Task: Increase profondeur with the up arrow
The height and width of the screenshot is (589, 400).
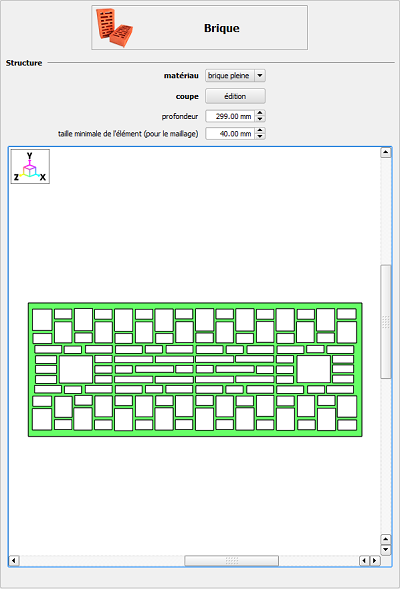Action: (x=260, y=113)
